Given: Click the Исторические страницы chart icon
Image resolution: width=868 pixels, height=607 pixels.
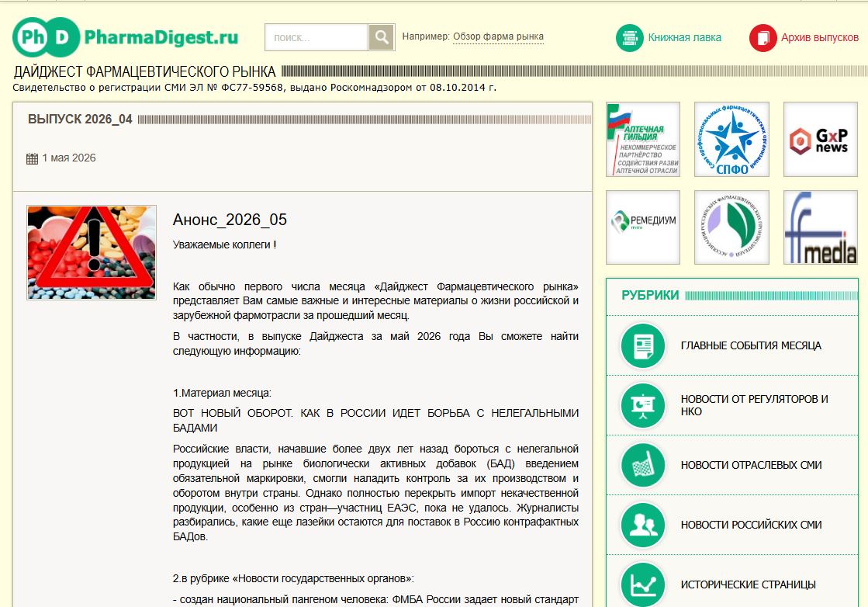Looking at the screenshot, I should point(643,584).
